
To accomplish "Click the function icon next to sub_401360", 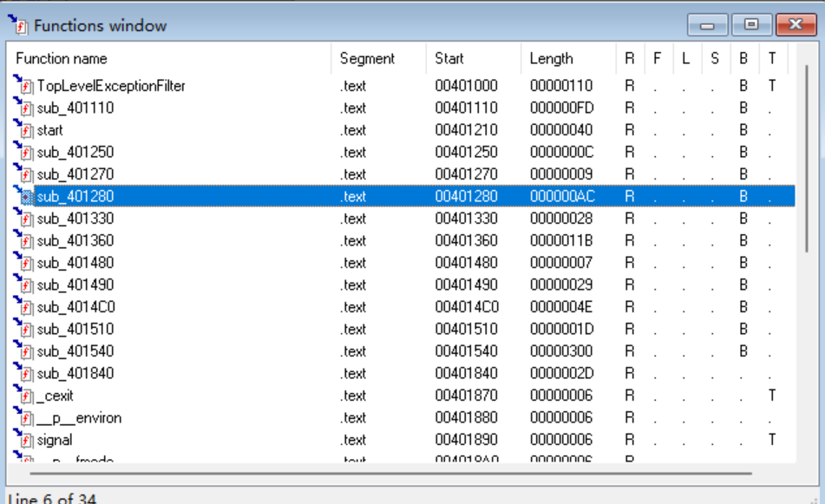I will (23, 239).
